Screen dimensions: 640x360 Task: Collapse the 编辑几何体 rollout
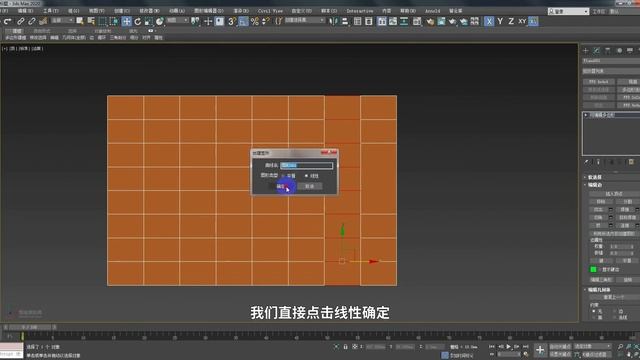598,290
